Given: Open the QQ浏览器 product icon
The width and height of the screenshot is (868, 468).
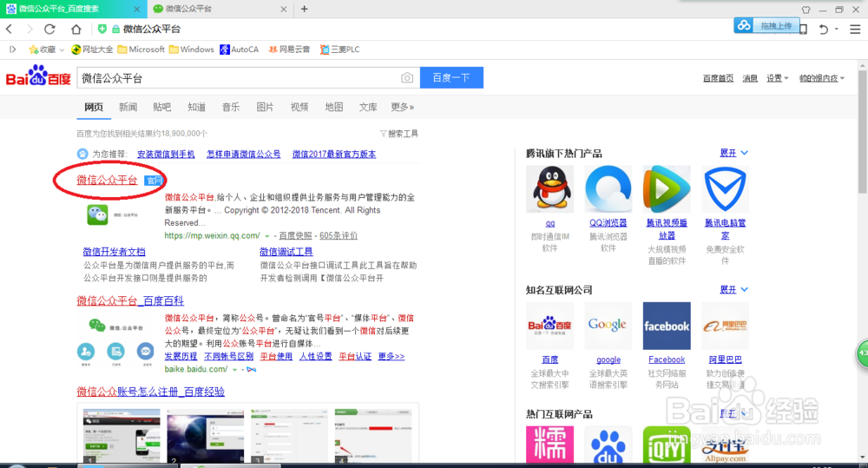Looking at the screenshot, I should coord(608,189).
